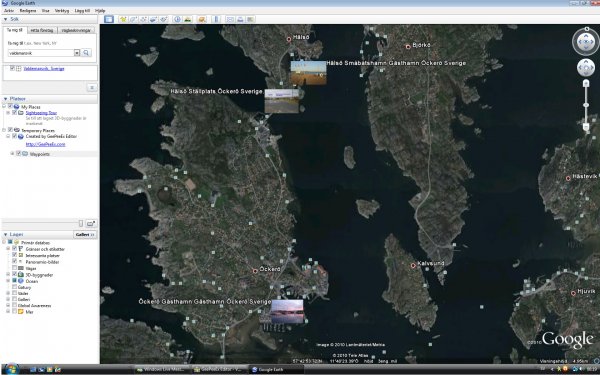Screen dimensions: 600x375
Task: Toggle the 3D-byggnader layer checkbox
Action: (15, 274)
